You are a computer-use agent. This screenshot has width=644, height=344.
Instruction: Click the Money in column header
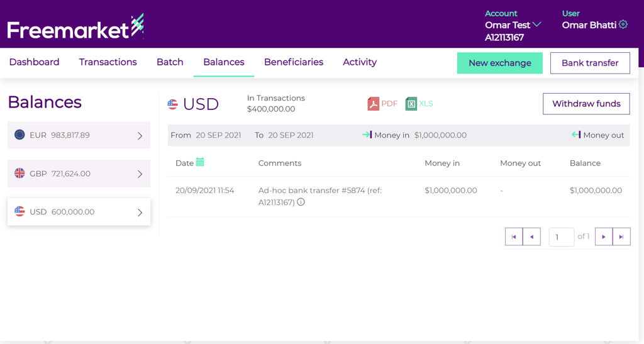(x=442, y=164)
